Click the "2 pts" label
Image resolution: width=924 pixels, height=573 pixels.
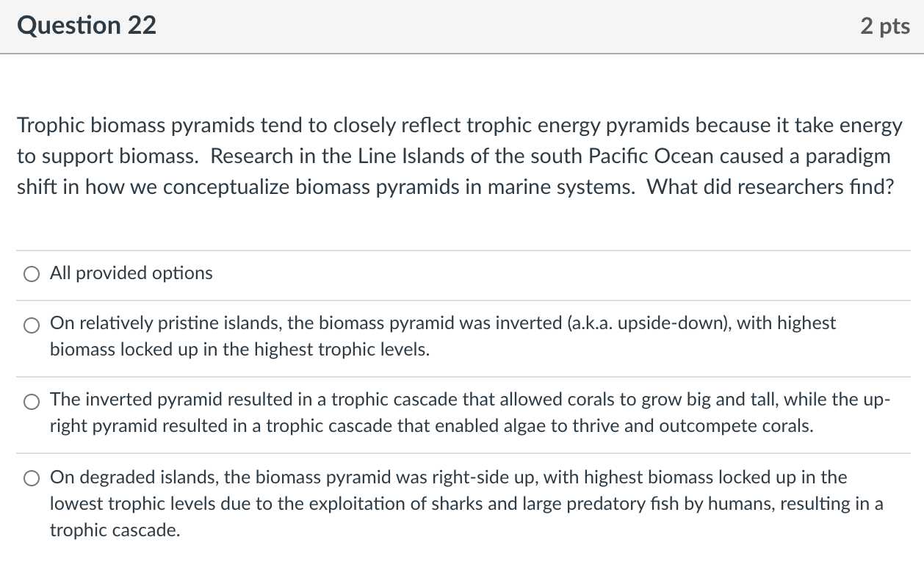(886, 26)
